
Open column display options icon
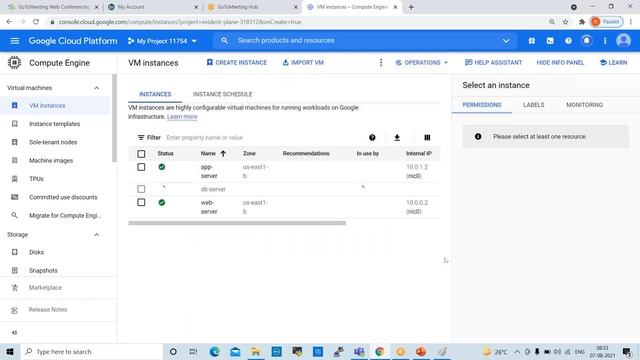[427, 138]
